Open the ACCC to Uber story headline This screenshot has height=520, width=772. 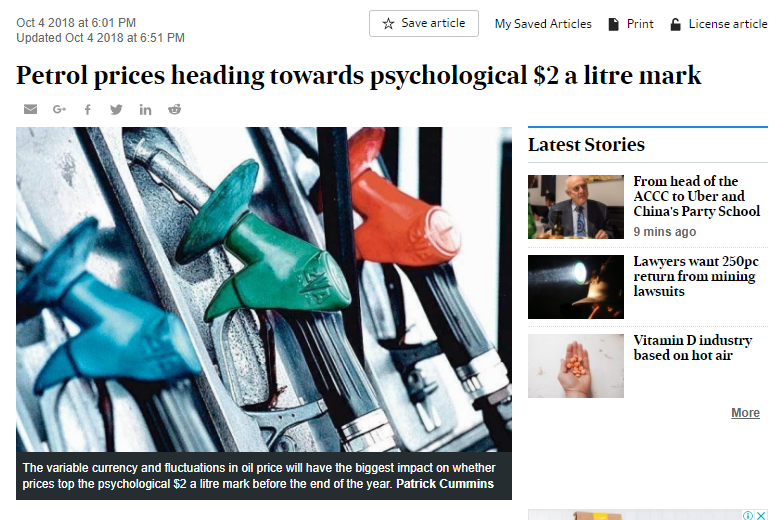point(696,197)
